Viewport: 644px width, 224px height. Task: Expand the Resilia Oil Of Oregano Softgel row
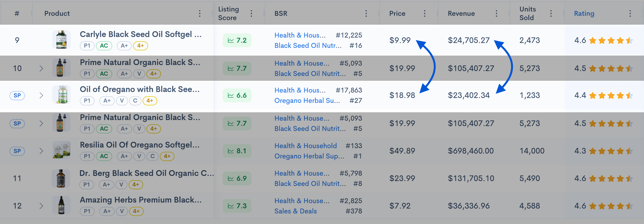pos(41,151)
